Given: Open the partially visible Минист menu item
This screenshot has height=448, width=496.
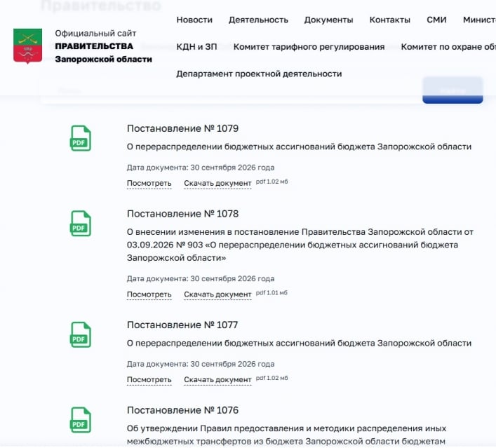Looking at the screenshot, I should [479, 20].
